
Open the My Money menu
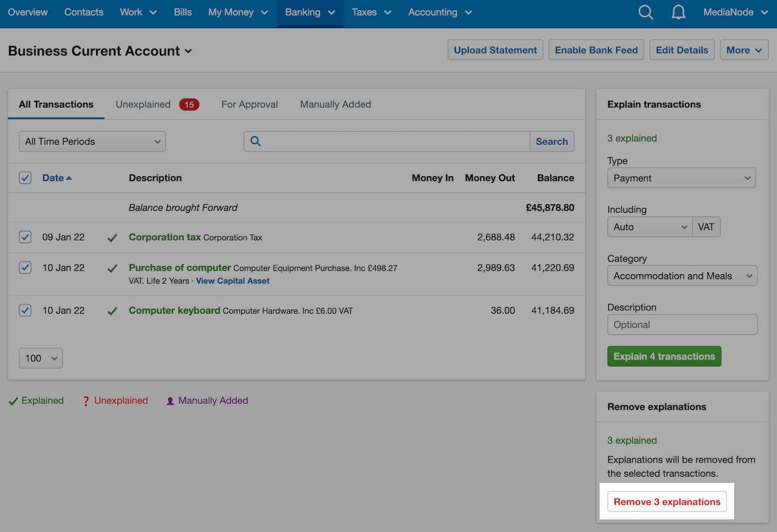click(238, 12)
